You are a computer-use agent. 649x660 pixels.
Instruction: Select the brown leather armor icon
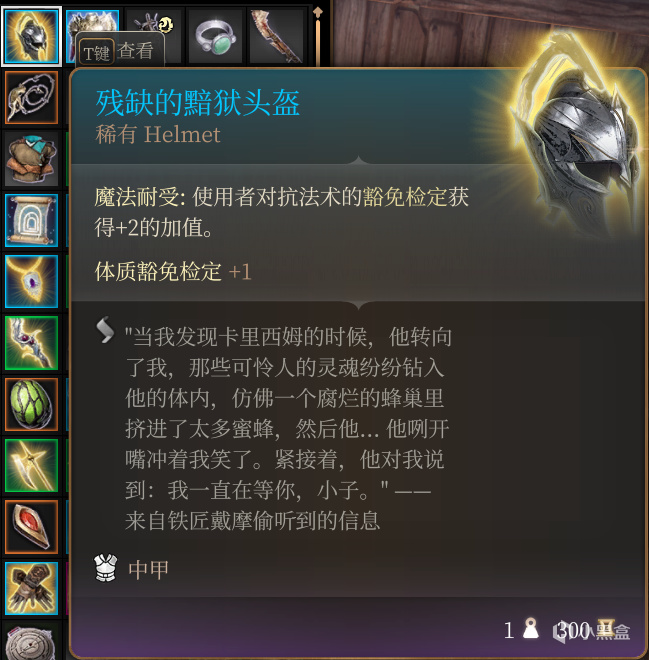pyautogui.click(x=32, y=159)
